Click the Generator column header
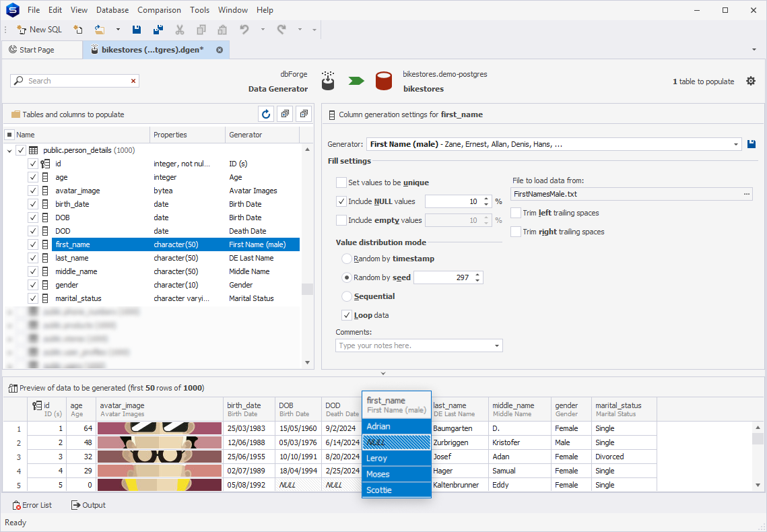This screenshot has width=767, height=532. [262, 135]
